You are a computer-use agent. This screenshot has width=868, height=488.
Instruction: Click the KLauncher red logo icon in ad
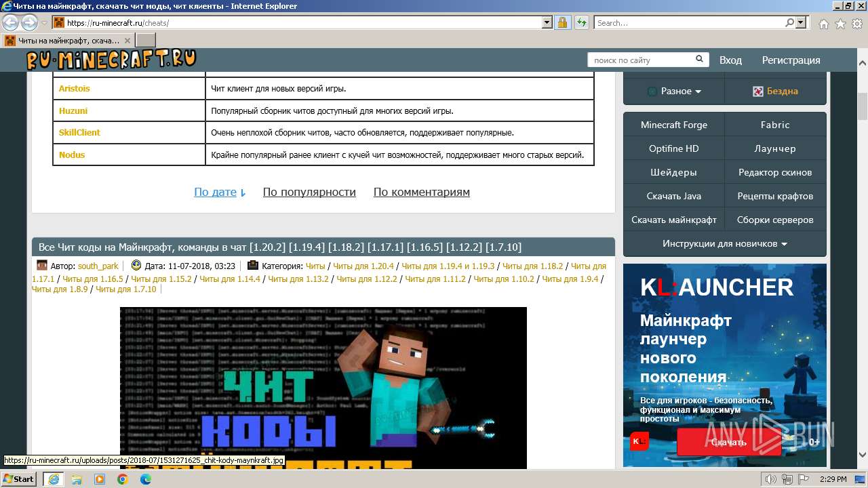(x=639, y=441)
